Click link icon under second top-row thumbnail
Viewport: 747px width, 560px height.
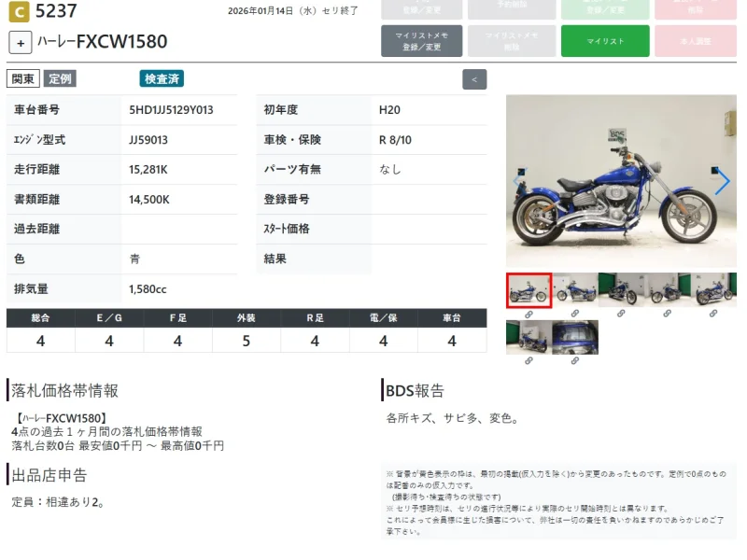(x=575, y=314)
